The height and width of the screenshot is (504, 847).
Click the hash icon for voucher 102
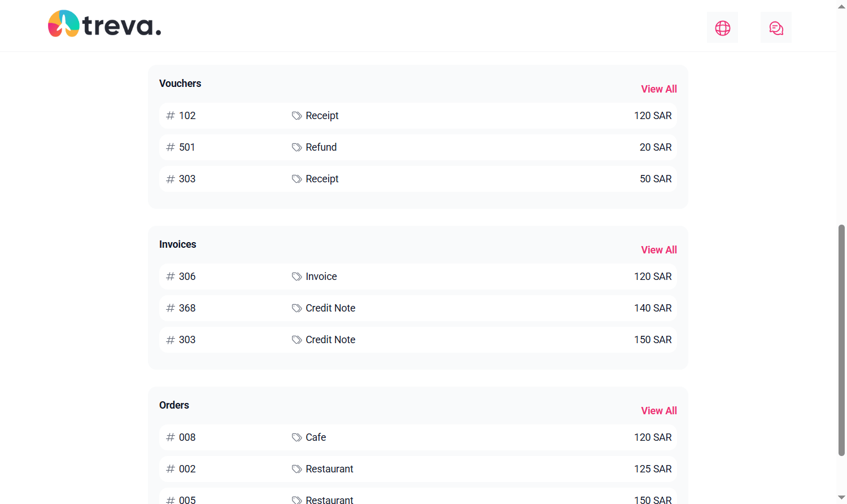(x=171, y=116)
